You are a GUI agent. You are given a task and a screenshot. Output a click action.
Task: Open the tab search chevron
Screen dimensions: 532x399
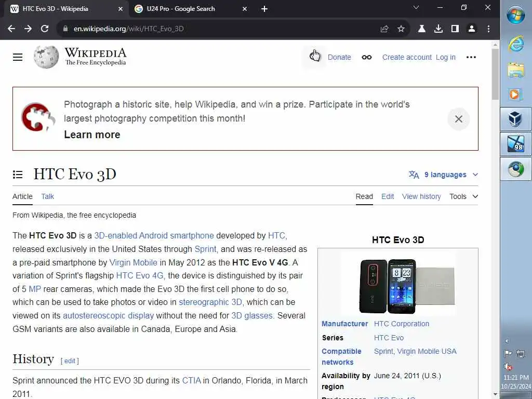[x=416, y=7]
